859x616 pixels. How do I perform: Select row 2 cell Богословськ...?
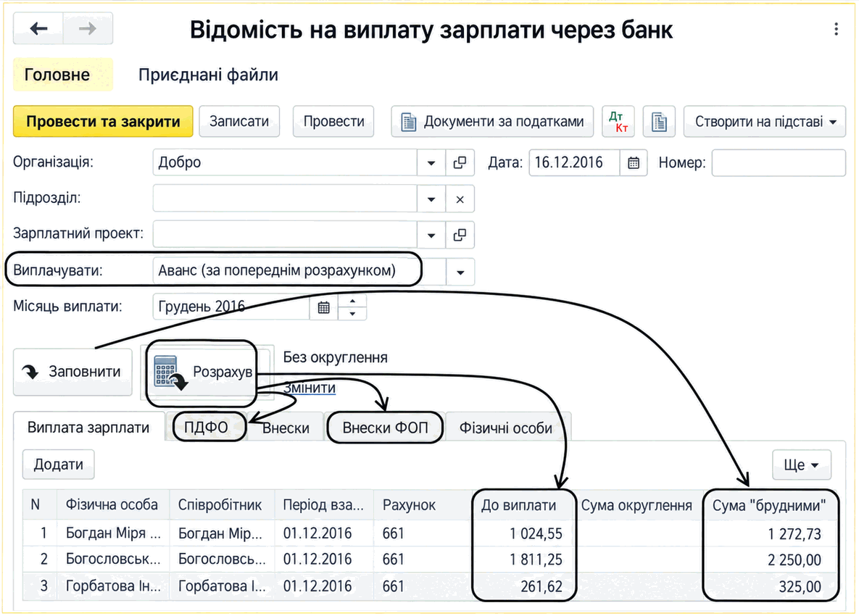[113, 559]
